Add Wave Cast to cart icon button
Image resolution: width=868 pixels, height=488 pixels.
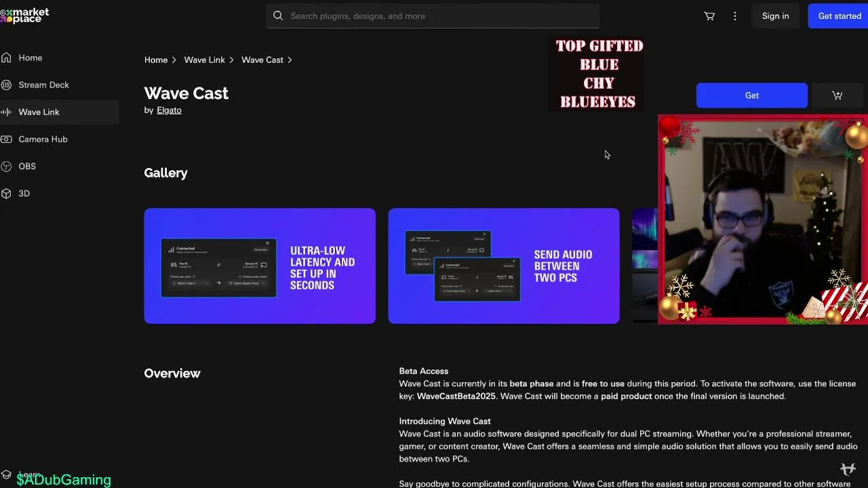coord(837,96)
